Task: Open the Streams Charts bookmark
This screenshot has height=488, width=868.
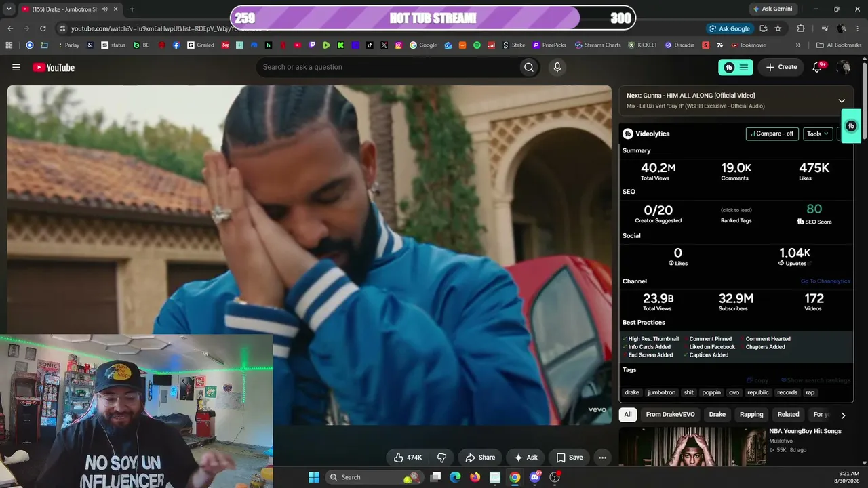Action: 597,45
